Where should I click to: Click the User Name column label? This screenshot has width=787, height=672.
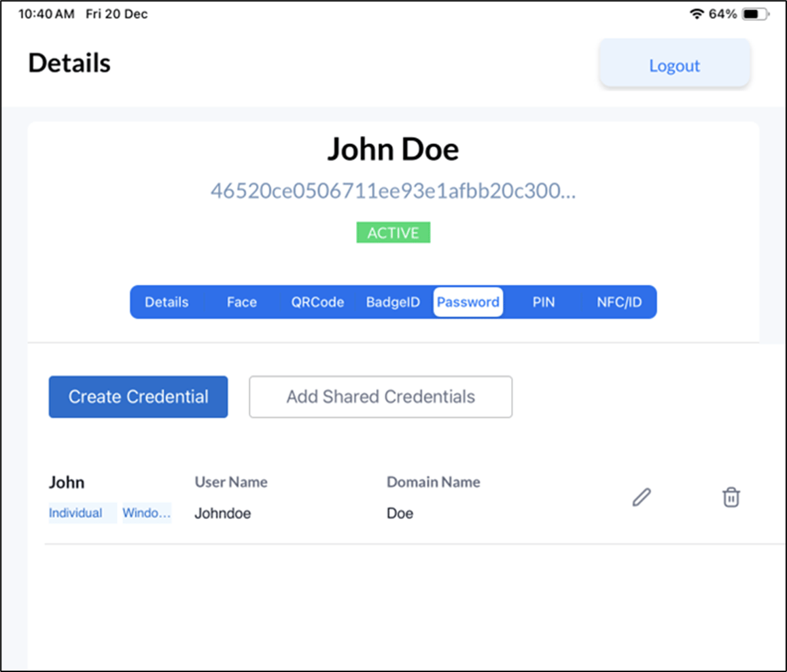pos(231,482)
